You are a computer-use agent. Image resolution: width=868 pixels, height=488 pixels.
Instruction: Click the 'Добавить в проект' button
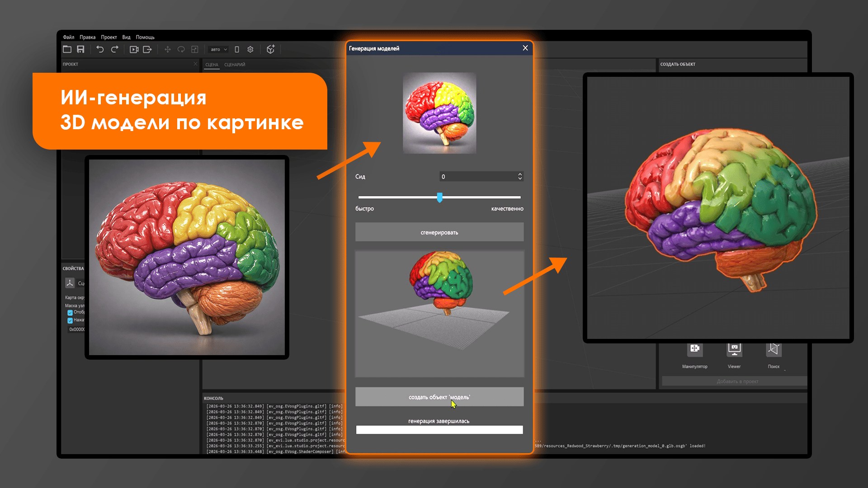(734, 381)
